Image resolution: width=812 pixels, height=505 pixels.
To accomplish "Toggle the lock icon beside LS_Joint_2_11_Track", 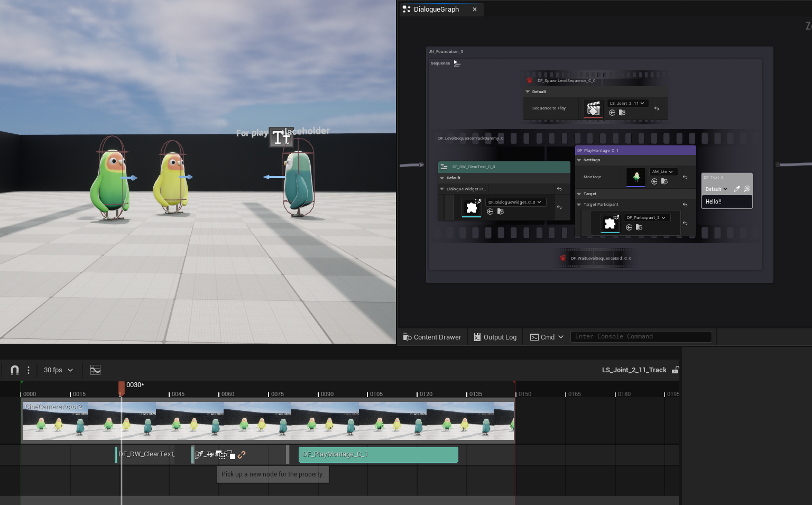I will click(675, 370).
